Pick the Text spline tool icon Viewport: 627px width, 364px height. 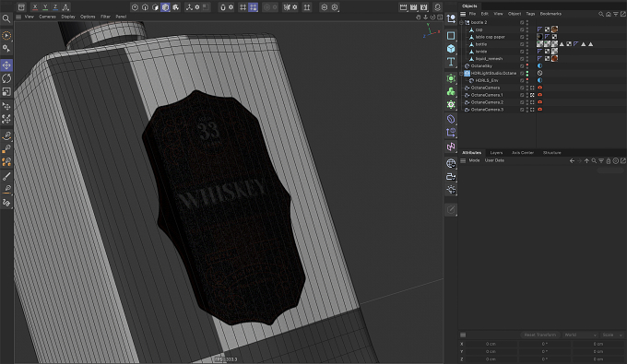click(x=451, y=62)
